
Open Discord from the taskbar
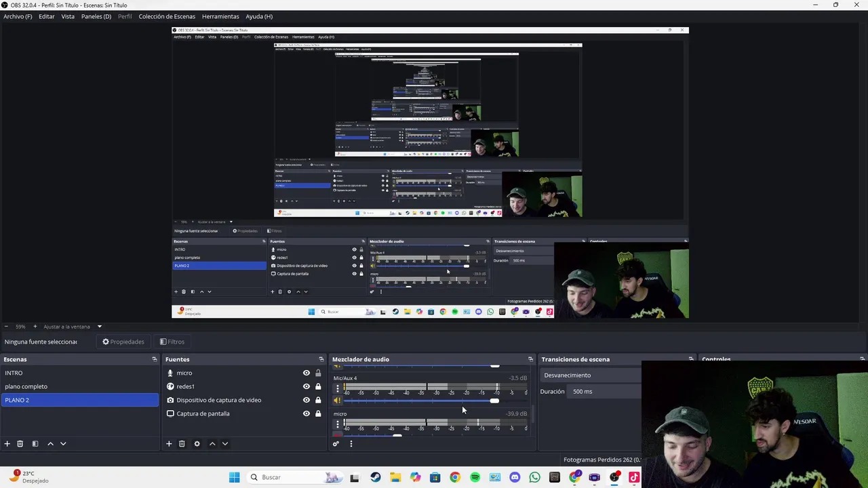click(515, 477)
